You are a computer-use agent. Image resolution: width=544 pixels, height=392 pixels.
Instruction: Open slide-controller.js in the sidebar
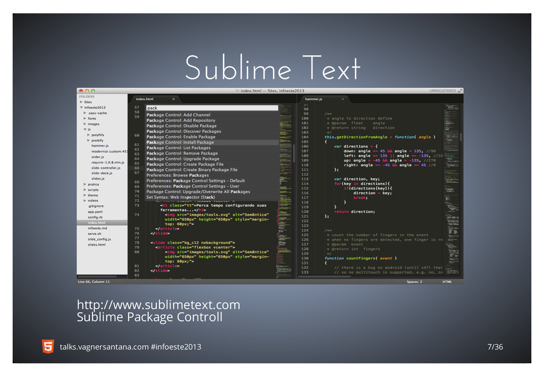tap(106, 168)
